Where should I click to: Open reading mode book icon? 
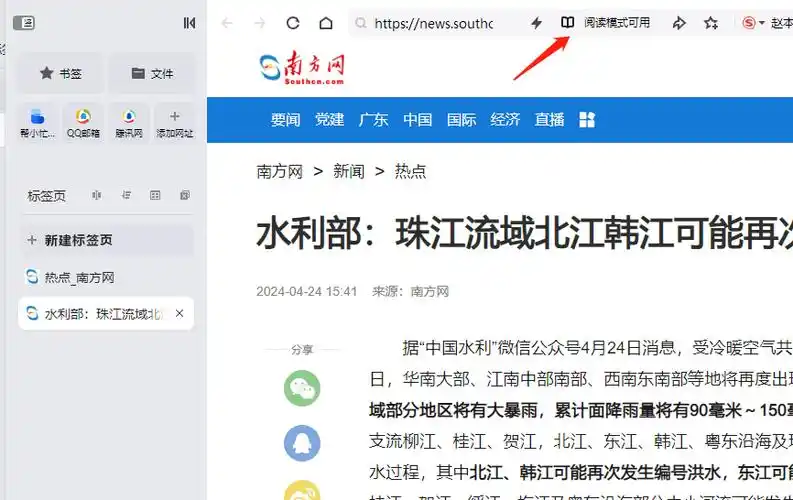[567, 23]
